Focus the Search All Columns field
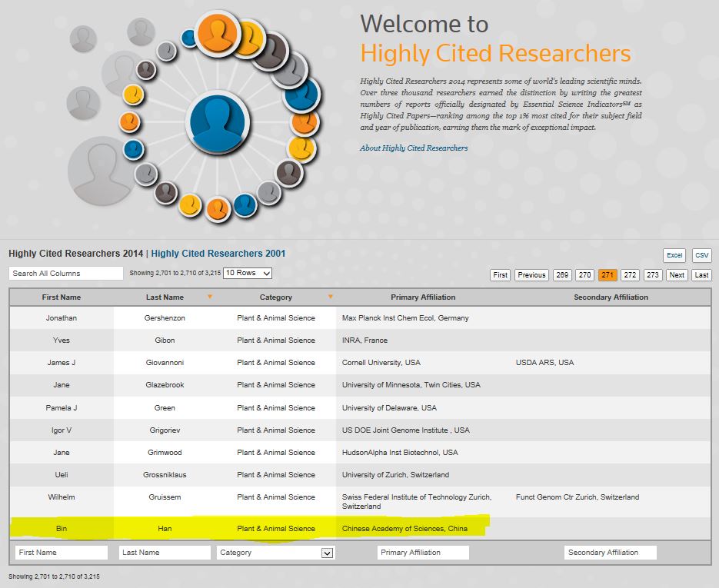 [x=66, y=274]
